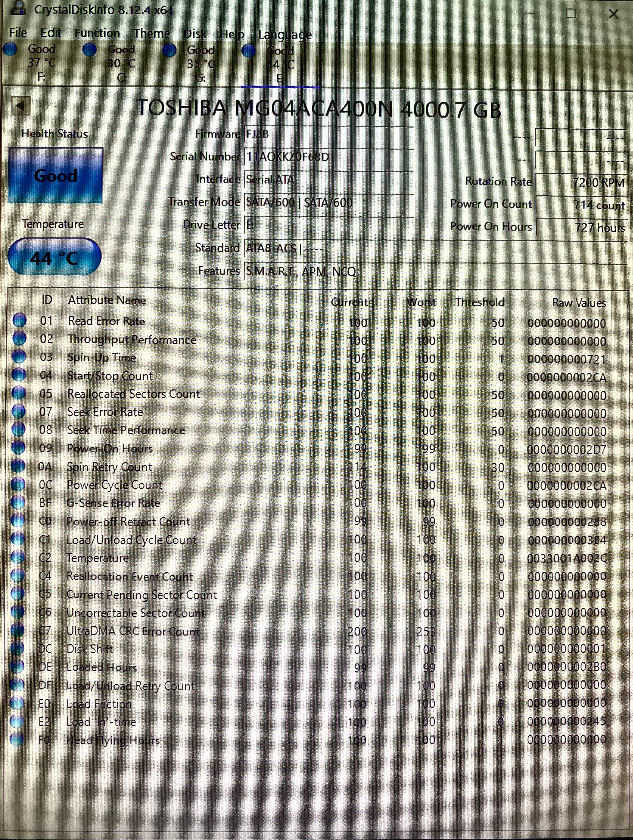Click status icon for Power-off Retract Count
Viewport: 633px width, 840px height.
[x=18, y=520]
